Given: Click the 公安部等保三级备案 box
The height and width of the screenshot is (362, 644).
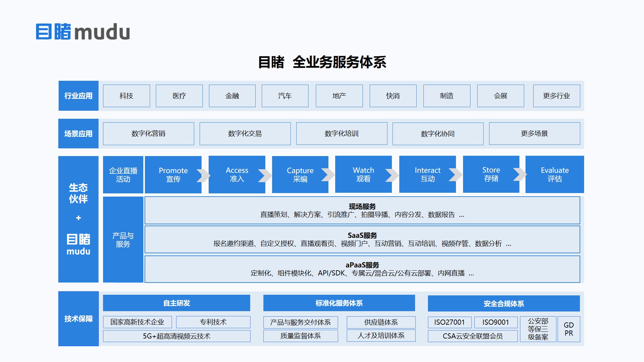Looking at the screenshot, I should [538, 329].
